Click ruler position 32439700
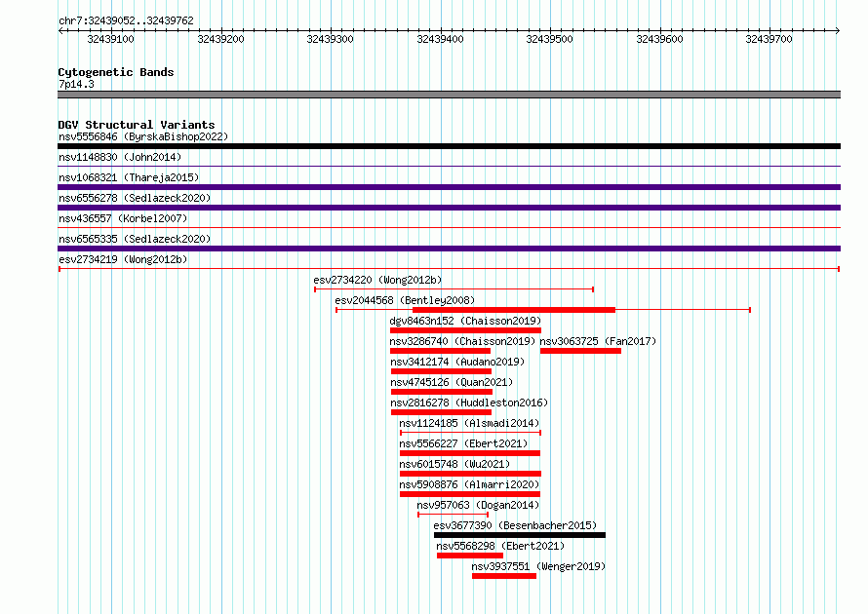 coord(769,39)
